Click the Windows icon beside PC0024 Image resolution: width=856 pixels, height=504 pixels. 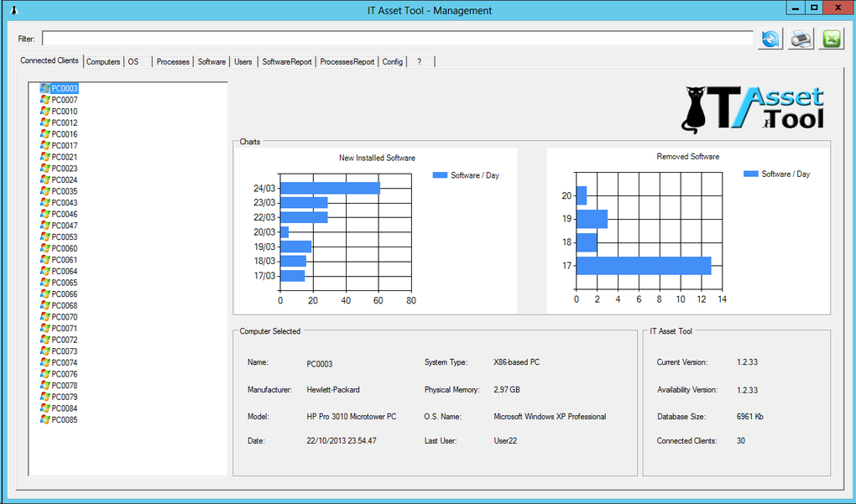44,180
